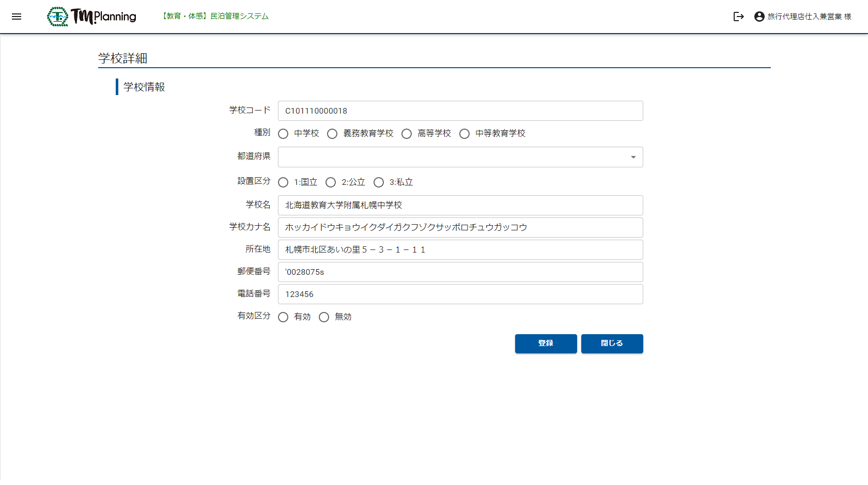Click the 学校コード input field
The image size is (868, 485).
point(460,111)
